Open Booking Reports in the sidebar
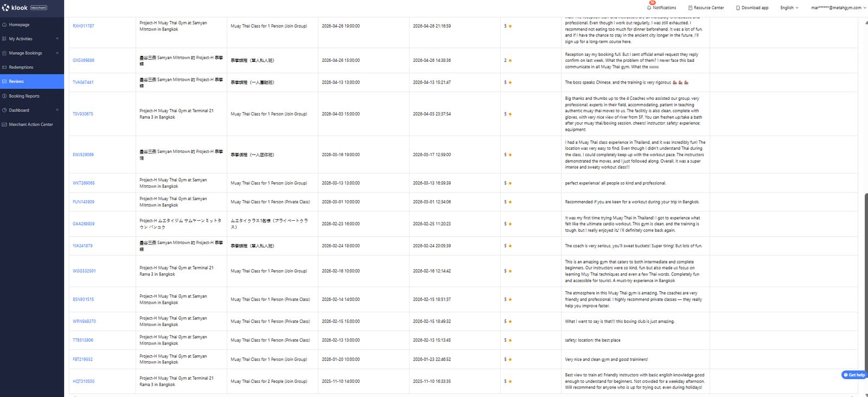This screenshot has height=397, width=868. click(x=32, y=96)
